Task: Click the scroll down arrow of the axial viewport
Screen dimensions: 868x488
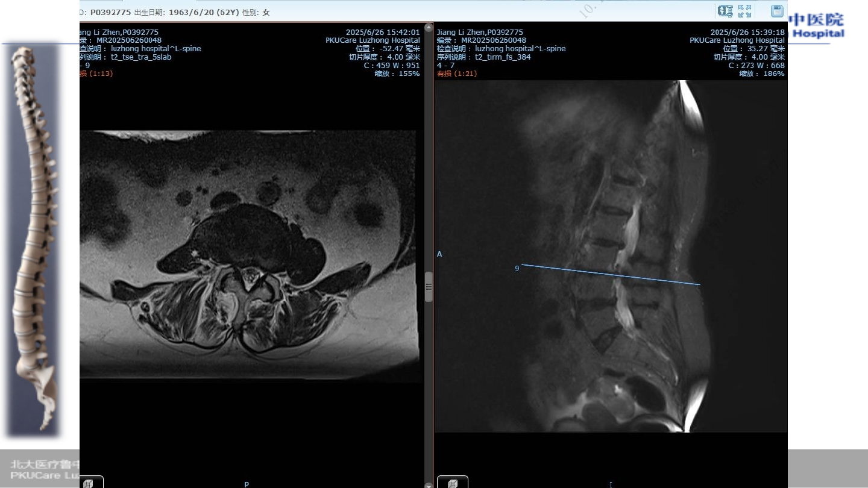Action: pyautogui.click(x=429, y=484)
